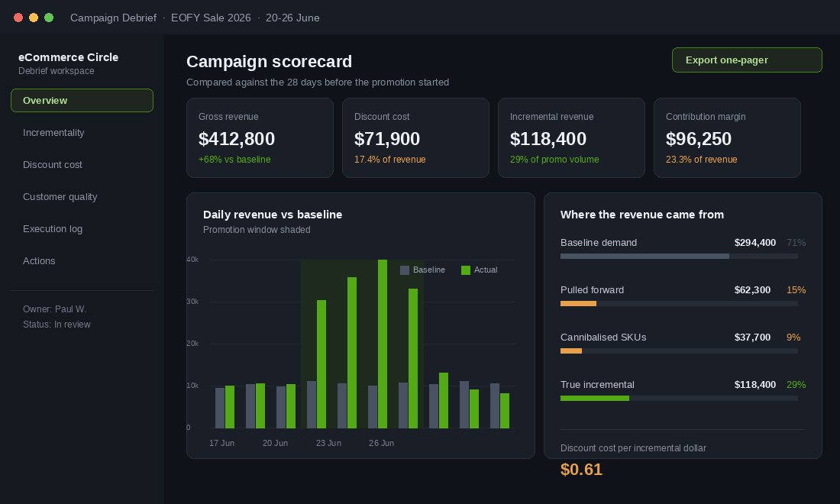The height and width of the screenshot is (504, 840).
Task: Click the '71%' baseline demand percentage
Action: [x=796, y=243]
